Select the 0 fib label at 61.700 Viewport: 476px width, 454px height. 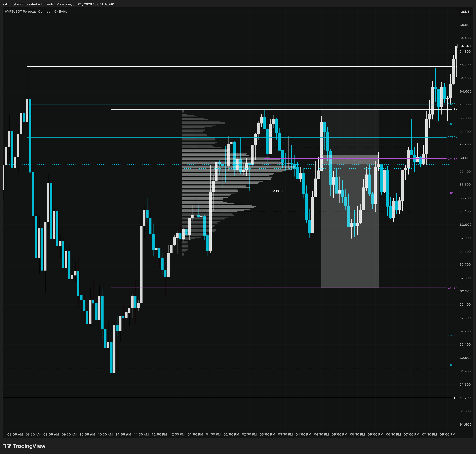pos(454,398)
